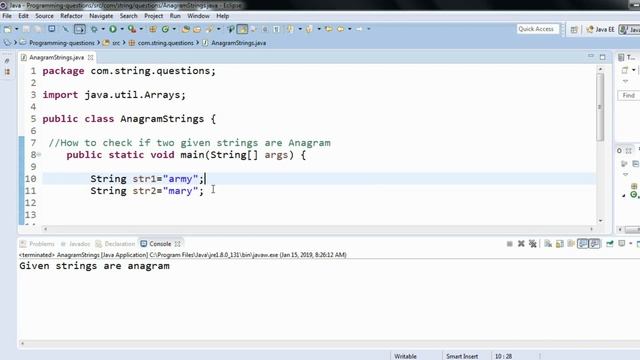Viewport: 640px width, 360px height.
Task: Click the Quick Access search field
Action: click(537, 29)
